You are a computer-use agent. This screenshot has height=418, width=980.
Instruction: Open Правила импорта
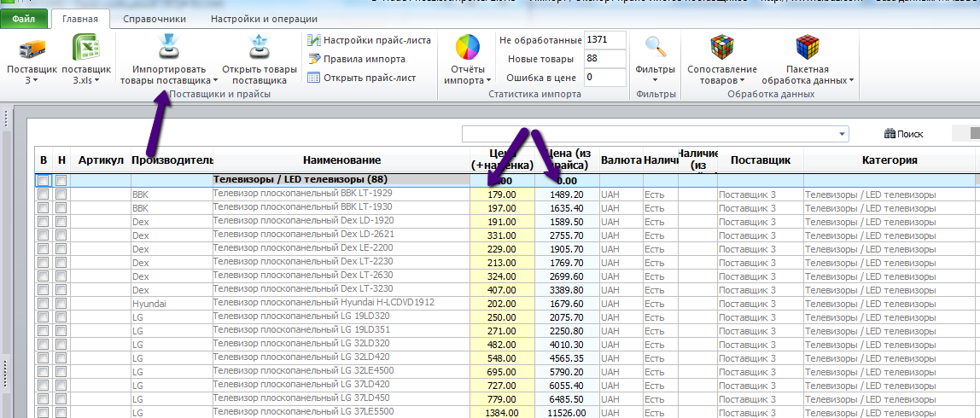point(357,59)
